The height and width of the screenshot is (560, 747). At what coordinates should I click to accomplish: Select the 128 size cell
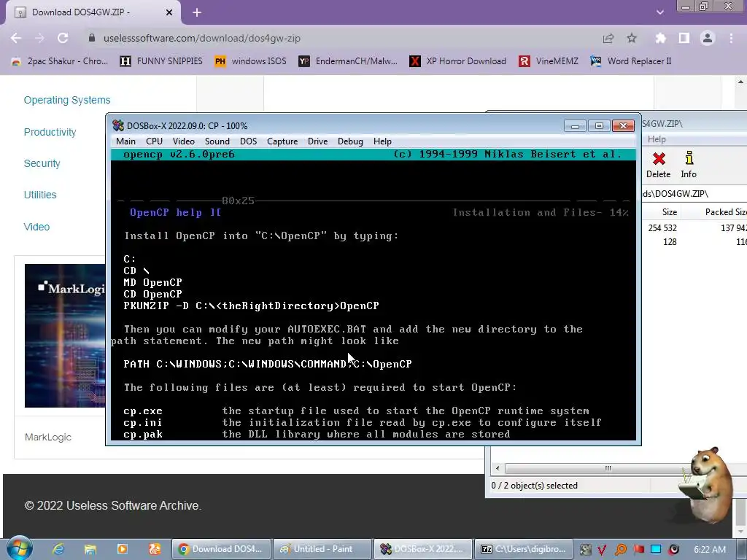click(670, 242)
